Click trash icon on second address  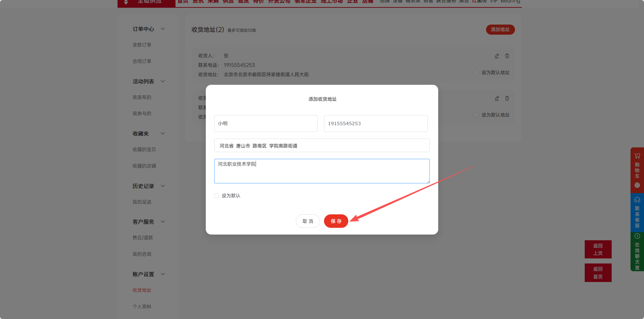click(x=507, y=98)
